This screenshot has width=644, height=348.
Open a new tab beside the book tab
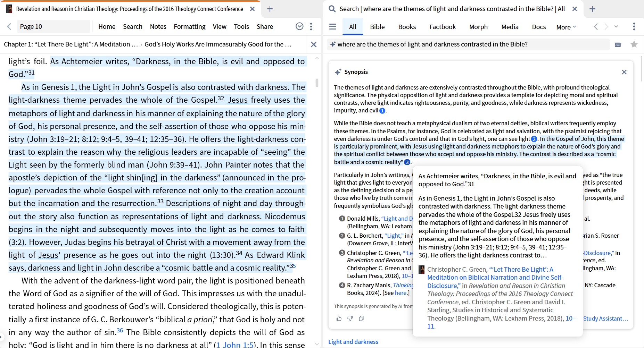pos(270,9)
